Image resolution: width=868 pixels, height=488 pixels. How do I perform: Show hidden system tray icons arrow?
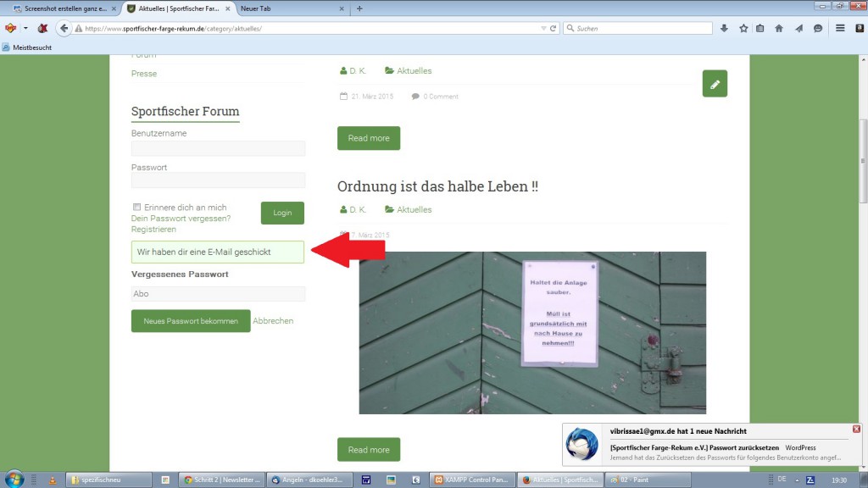coord(797,480)
